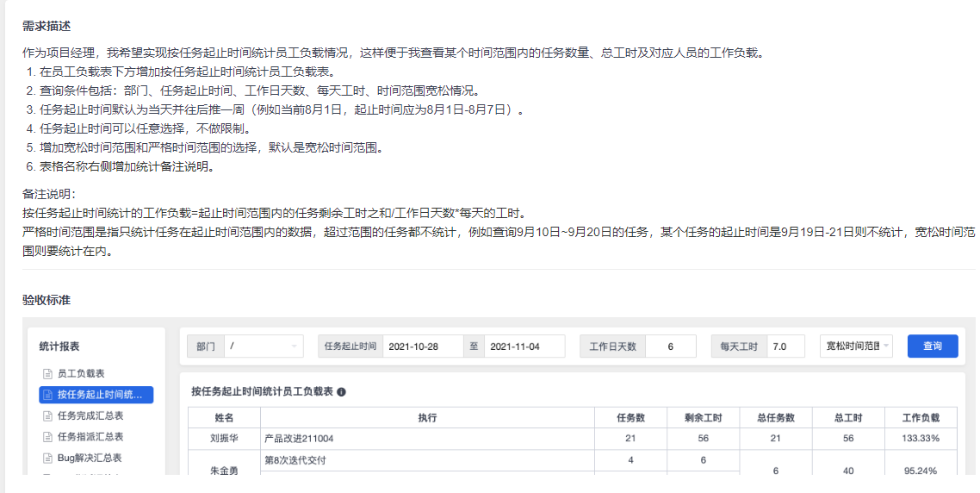980x493 pixels.
Task: Click the 员工负载表 document icon
Action: click(47, 373)
